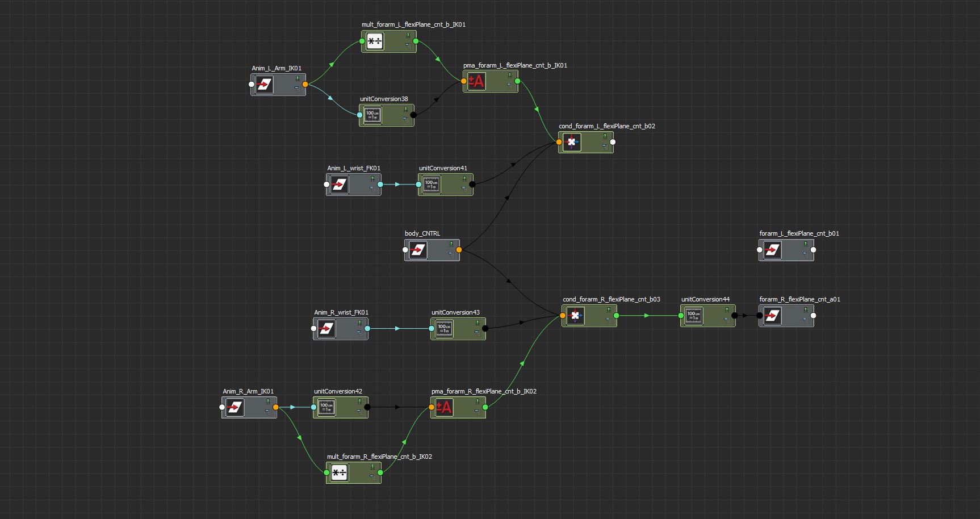Image resolution: width=980 pixels, height=519 pixels.
Task: Click the orange output port of body_CNTRL
Action: pos(459,250)
